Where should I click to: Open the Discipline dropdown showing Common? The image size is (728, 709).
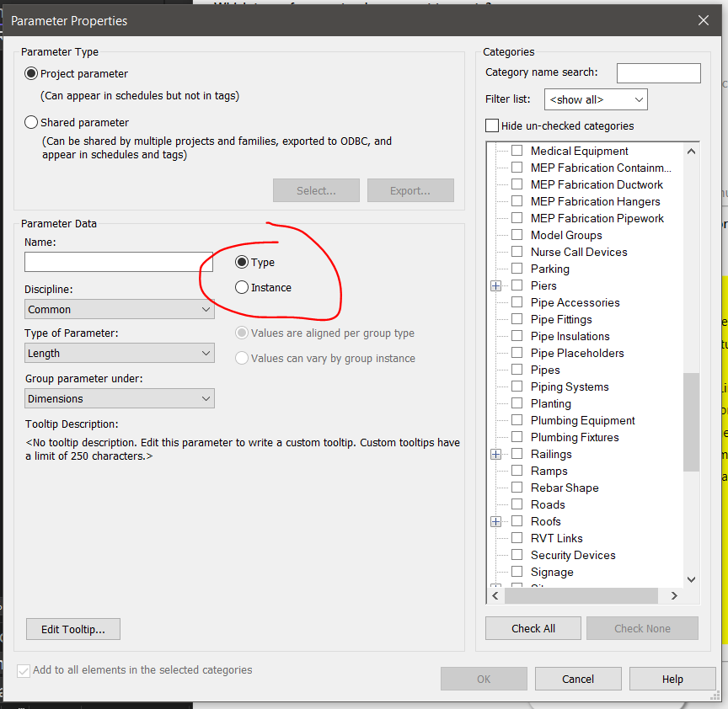[x=120, y=309]
